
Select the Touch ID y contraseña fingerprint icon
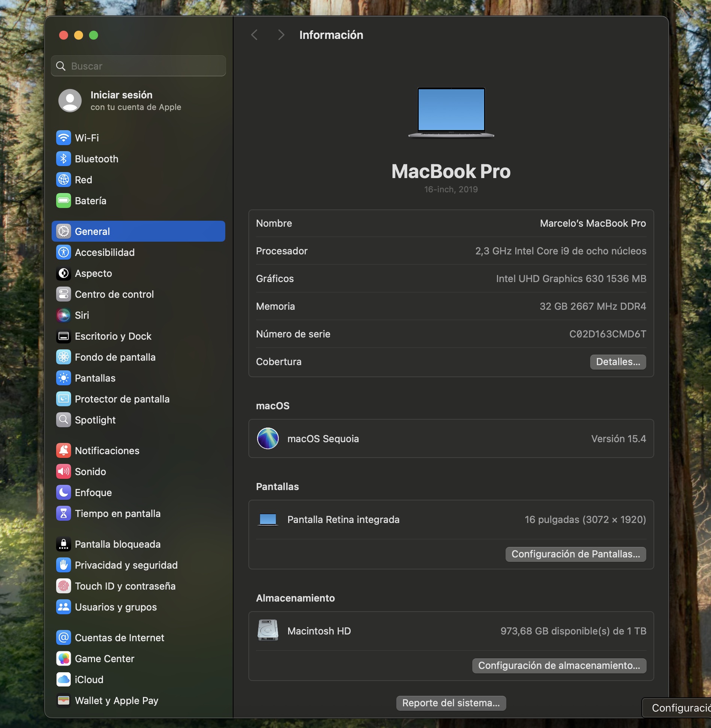pyautogui.click(x=63, y=586)
